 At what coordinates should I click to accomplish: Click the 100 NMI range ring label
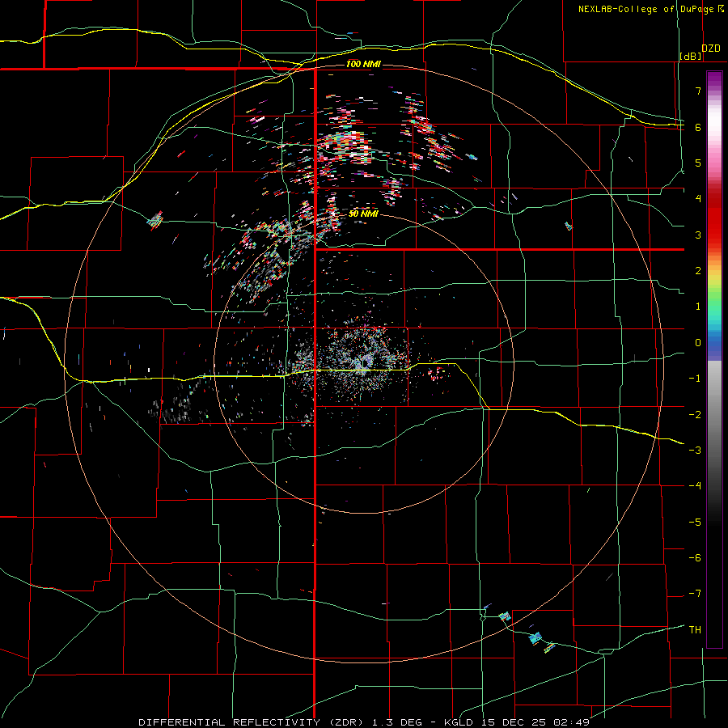click(363, 64)
